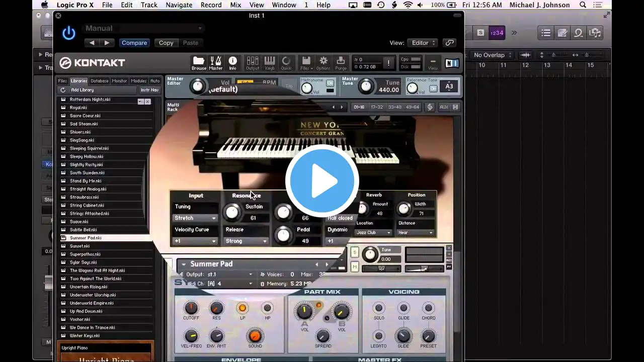
Task: Click the plugin power button icon
Action: [69, 34]
